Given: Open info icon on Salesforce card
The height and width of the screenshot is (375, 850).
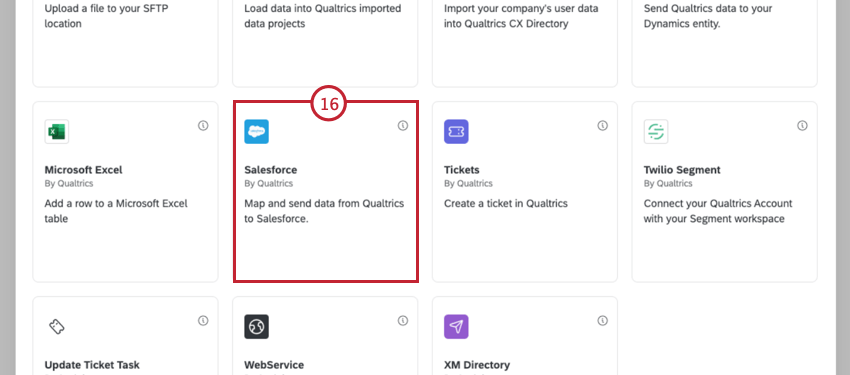Looking at the screenshot, I should click(x=403, y=126).
